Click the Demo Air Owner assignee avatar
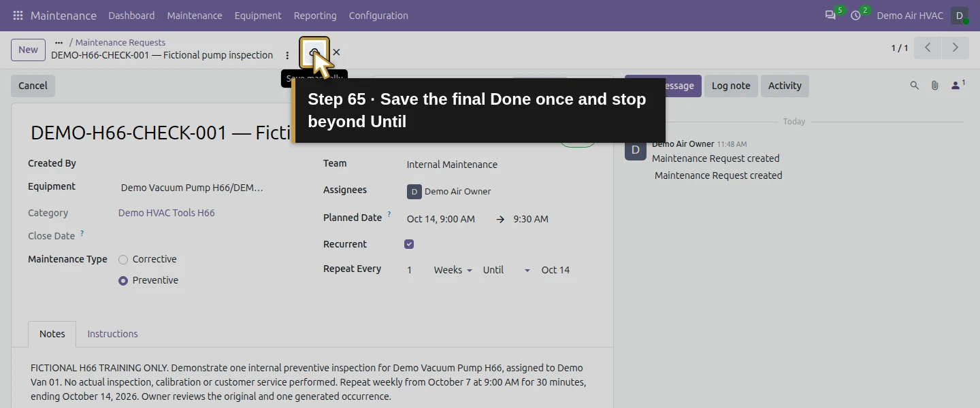980x408 pixels. point(414,192)
